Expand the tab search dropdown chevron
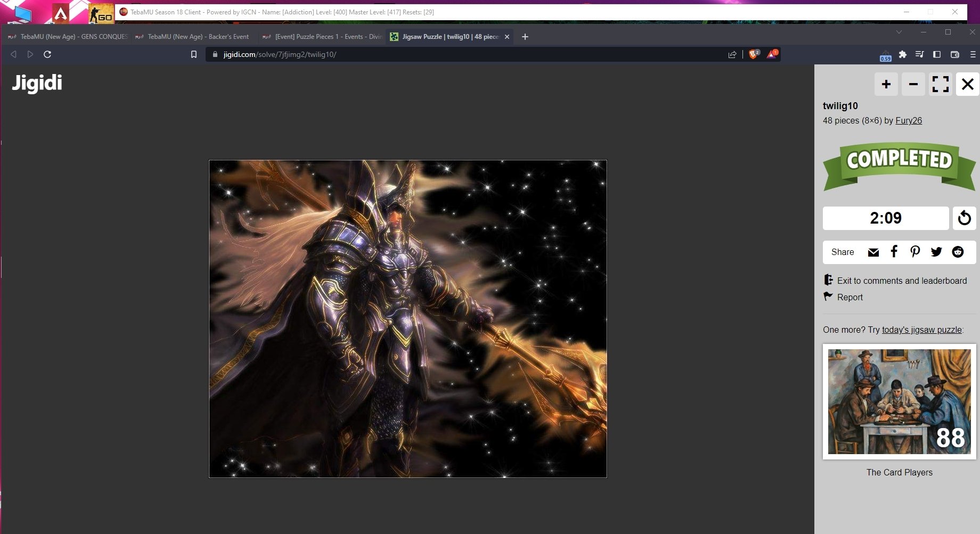980x534 pixels. tap(899, 32)
